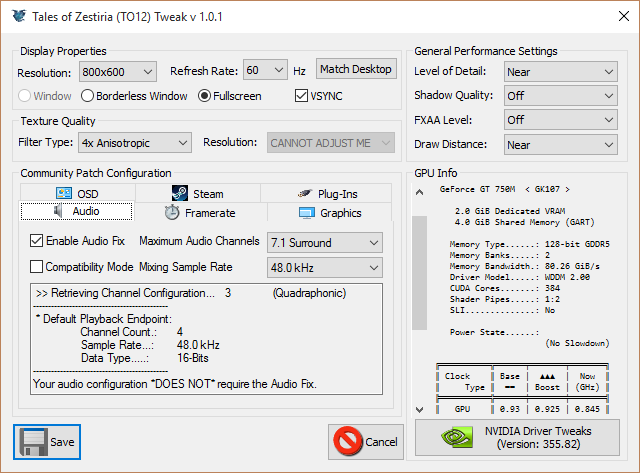Open the FXAA Level dropdown
Image resolution: width=640 pixels, height=473 pixels.
[x=560, y=120]
